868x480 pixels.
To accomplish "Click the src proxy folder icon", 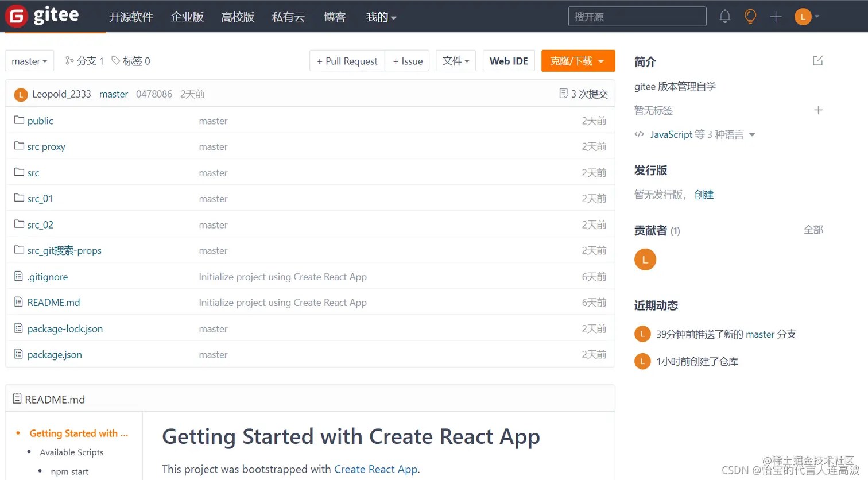I will point(19,146).
